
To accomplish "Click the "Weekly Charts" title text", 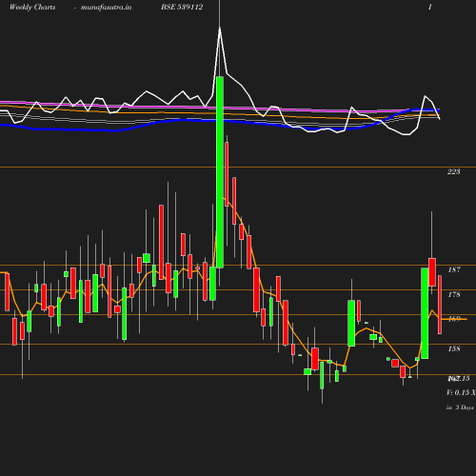I will pos(32,8).
